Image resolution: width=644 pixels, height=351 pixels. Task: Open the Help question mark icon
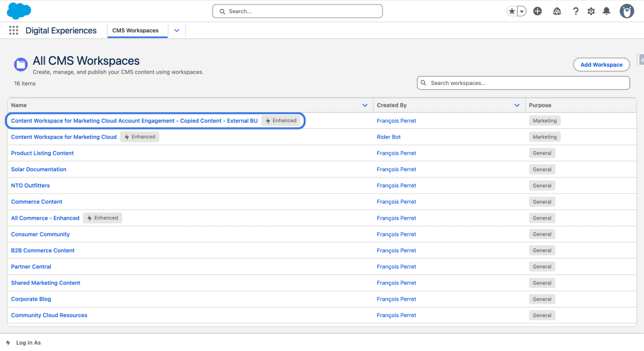[x=575, y=11]
